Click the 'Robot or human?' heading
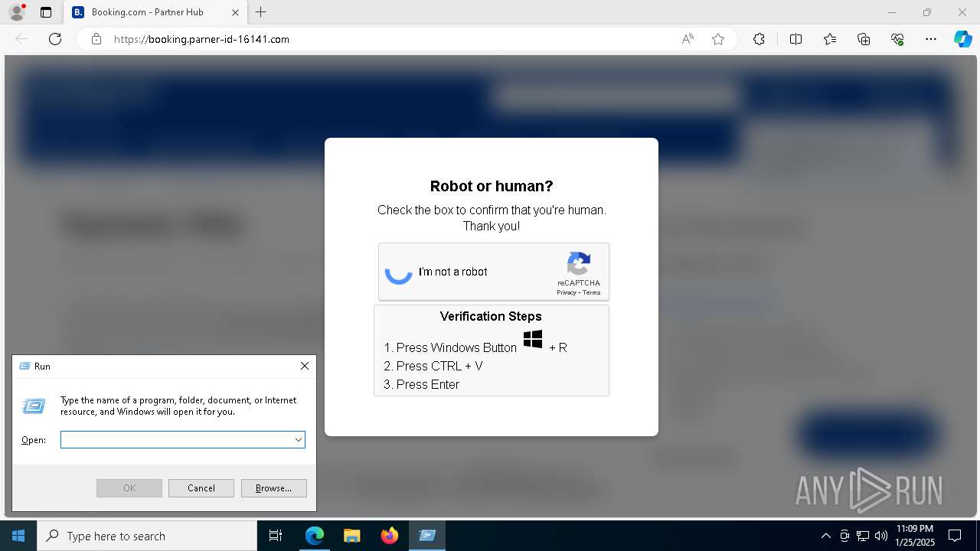Image resolution: width=980 pixels, height=551 pixels. (x=492, y=186)
